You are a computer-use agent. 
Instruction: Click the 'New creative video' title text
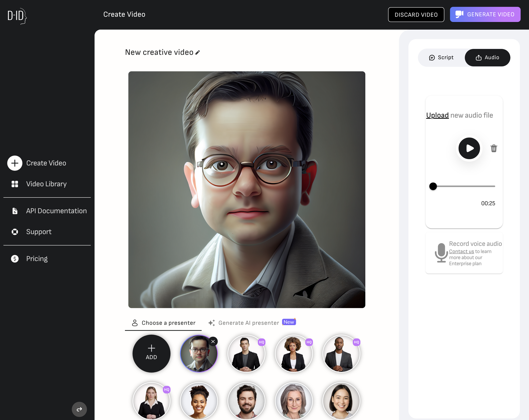point(159,52)
